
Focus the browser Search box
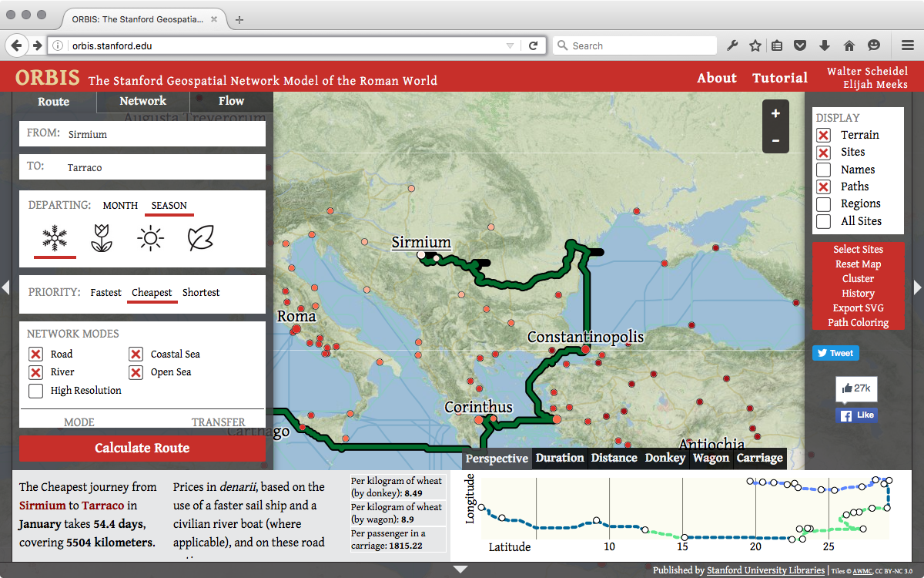636,46
